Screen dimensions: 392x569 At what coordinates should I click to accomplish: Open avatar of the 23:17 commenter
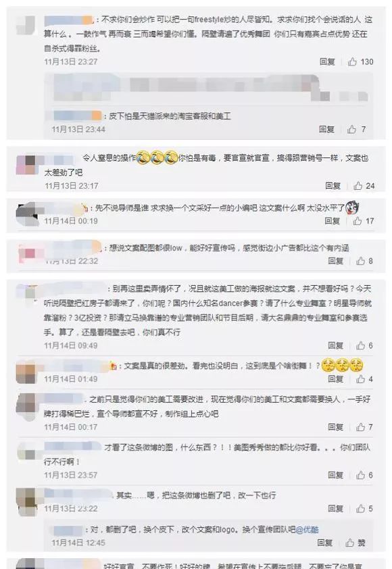click(27, 165)
